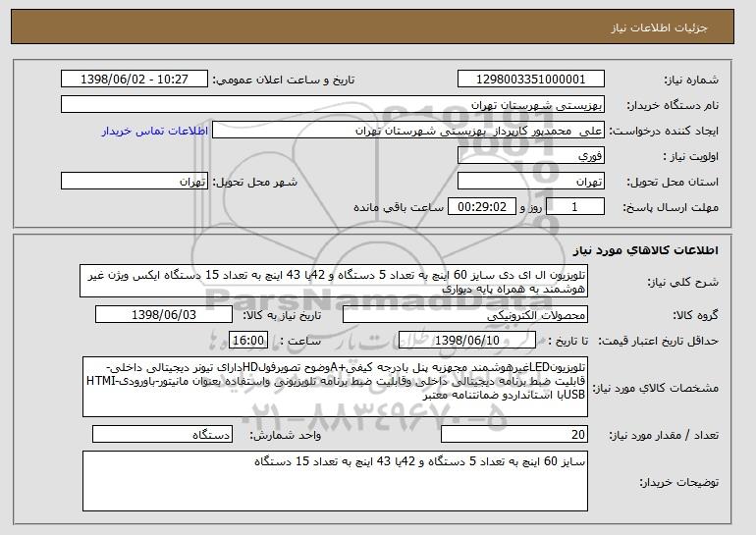This screenshot has height=535, width=756.
Task: Click the ساعت label next to 16:00
Action: coord(299,341)
